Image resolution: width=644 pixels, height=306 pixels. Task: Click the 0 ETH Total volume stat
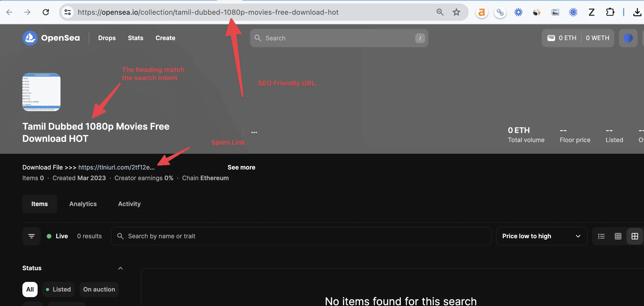pos(526,135)
